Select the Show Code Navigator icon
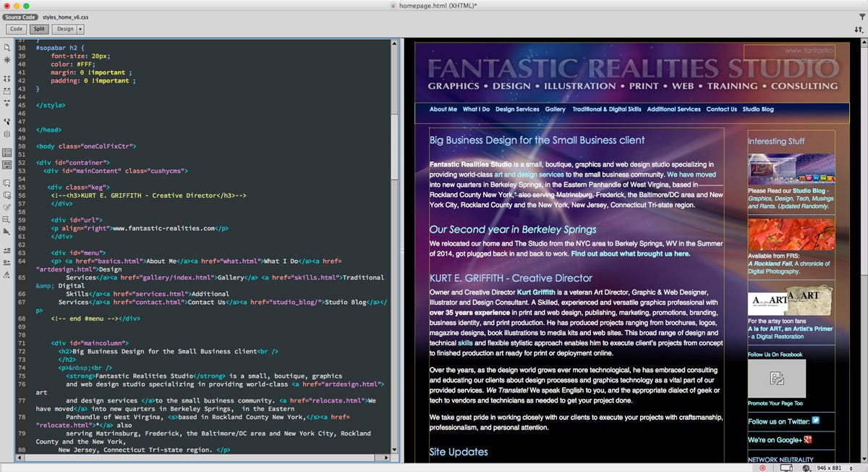This screenshot has width=868, height=472. 6,59
